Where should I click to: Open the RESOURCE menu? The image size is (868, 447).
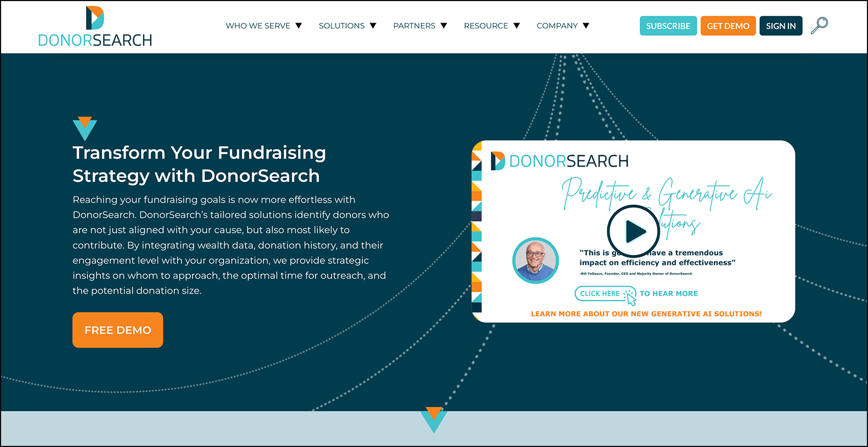click(x=486, y=26)
